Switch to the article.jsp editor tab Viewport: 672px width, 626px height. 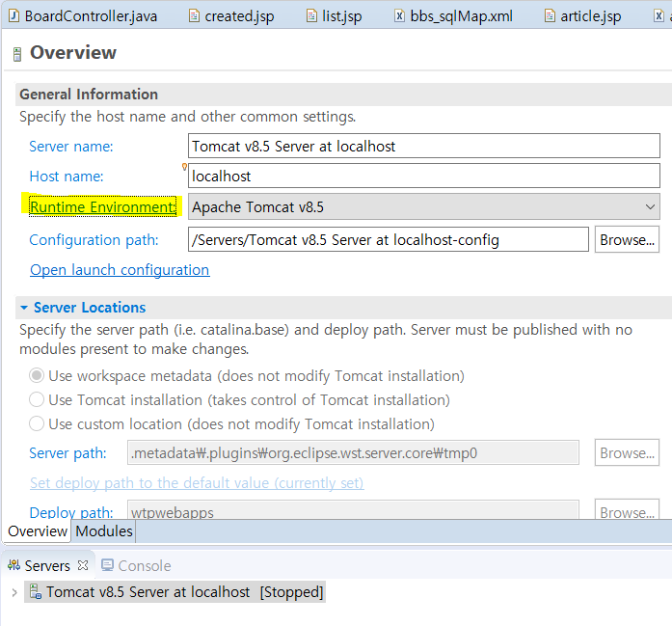click(583, 16)
